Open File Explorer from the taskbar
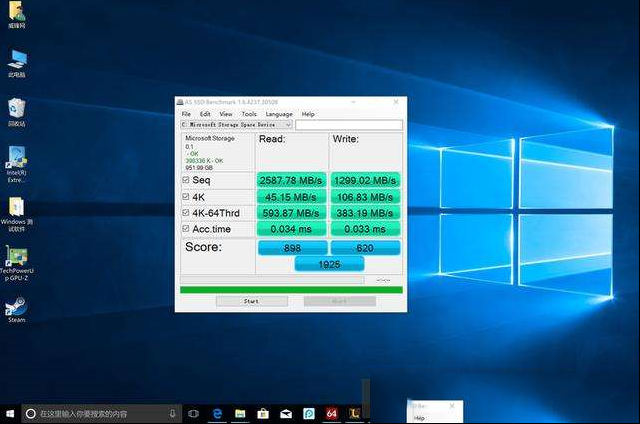Image resolution: width=640 pixels, height=424 pixels. click(x=240, y=414)
